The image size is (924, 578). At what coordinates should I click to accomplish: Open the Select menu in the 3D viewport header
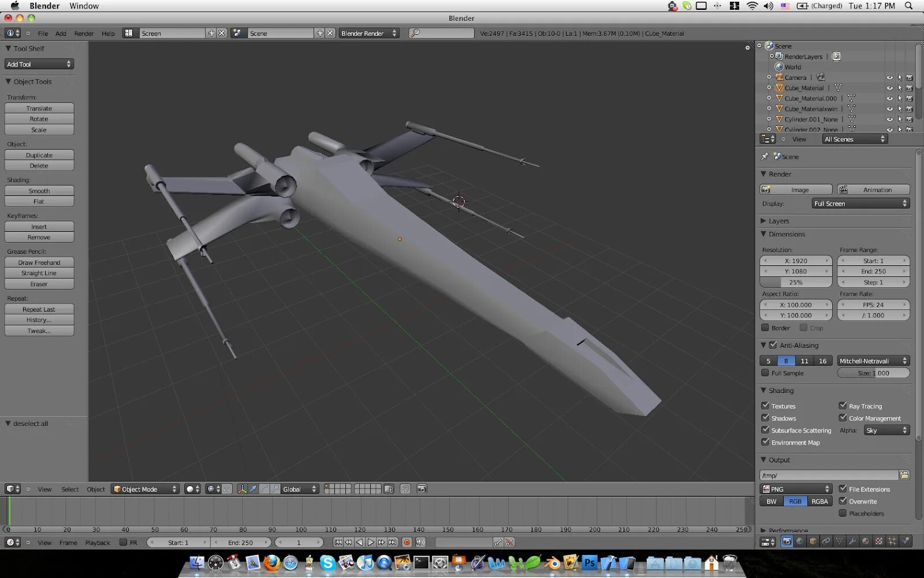(x=70, y=490)
